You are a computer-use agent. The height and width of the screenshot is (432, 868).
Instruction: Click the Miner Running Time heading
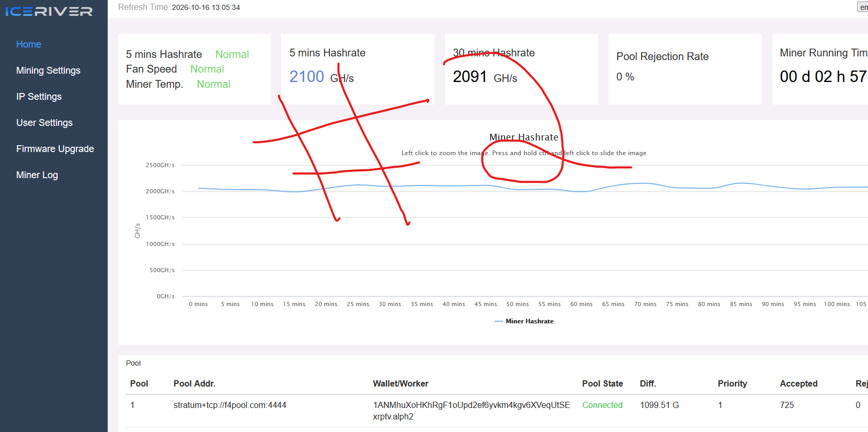point(824,53)
